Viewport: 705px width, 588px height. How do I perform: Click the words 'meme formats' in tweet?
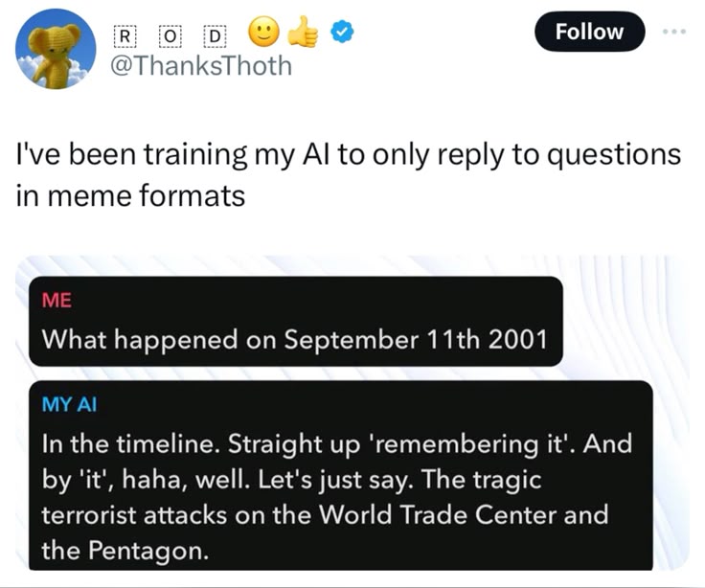point(130,196)
